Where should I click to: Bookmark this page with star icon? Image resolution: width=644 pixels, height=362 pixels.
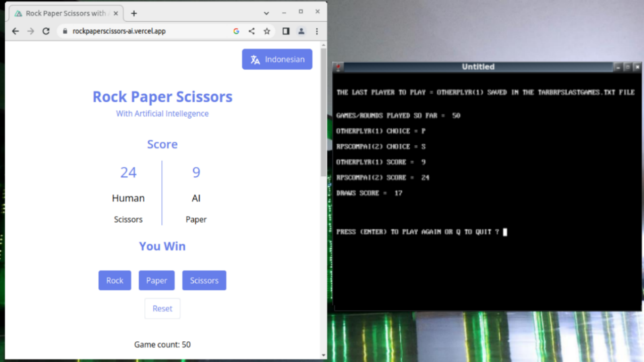[267, 31]
